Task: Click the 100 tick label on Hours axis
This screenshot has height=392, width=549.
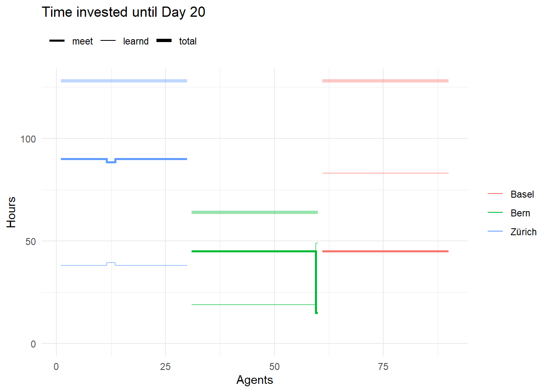Action: [x=28, y=139]
